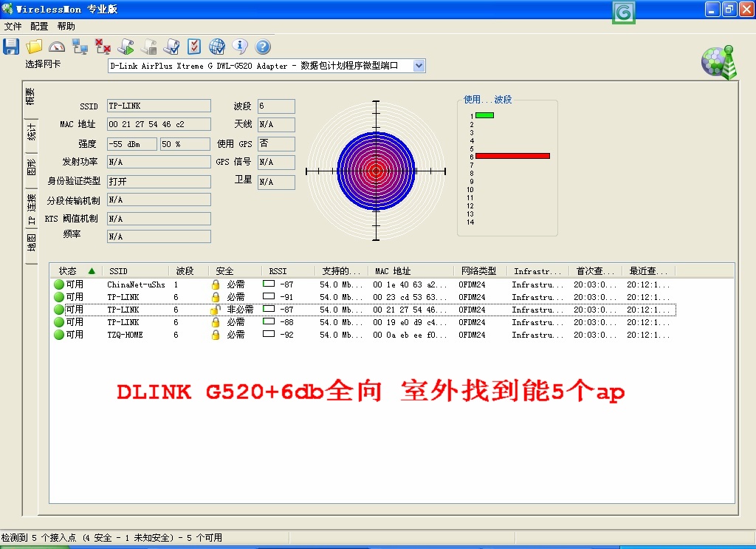Image resolution: width=756 pixels, height=549 pixels.
Task: Click the WirelessMon globe antenna logo
Action: point(719,62)
